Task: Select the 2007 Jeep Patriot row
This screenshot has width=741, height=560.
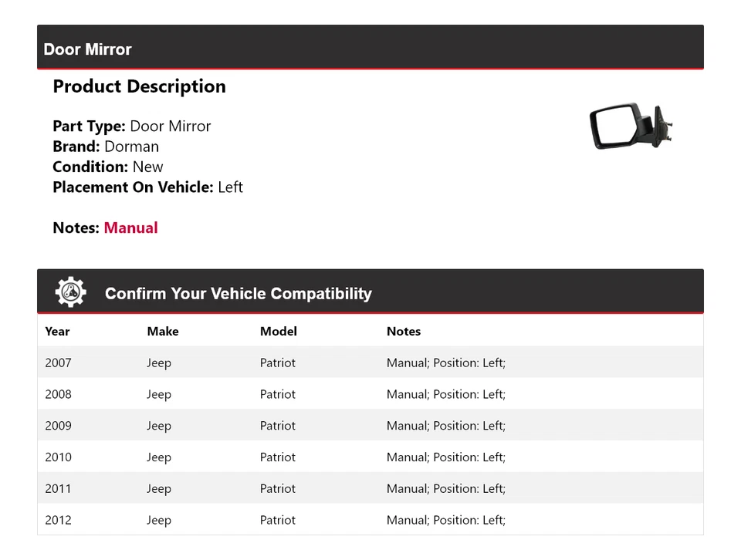Action: [278, 363]
